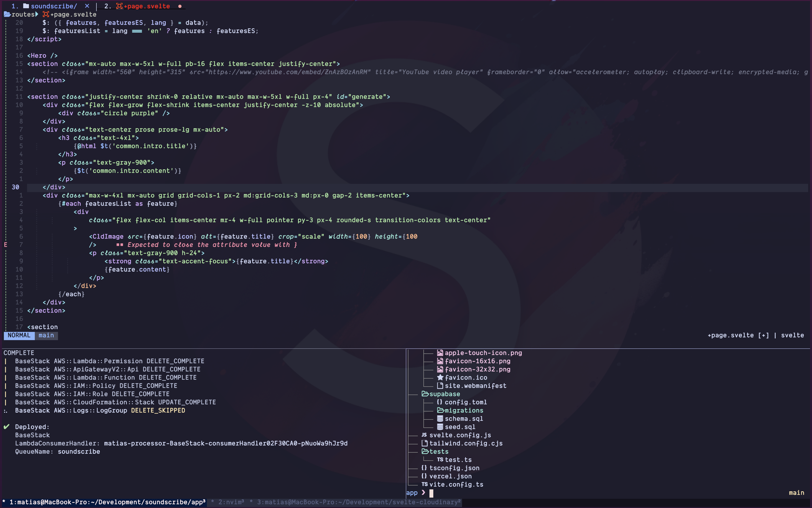The image size is (812, 508).
Task: Click the +page.svelte [+] filename in statusline
Action: click(x=738, y=335)
